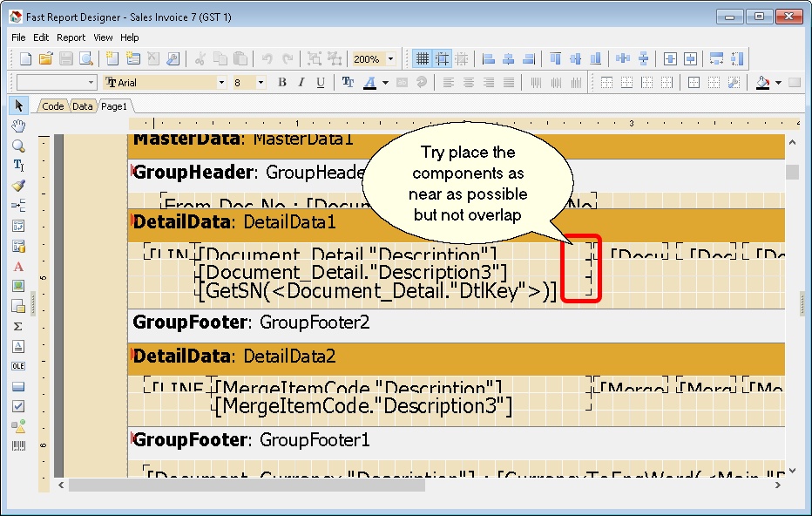
Task: Expand the font size dropdown
Action: [261, 82]
